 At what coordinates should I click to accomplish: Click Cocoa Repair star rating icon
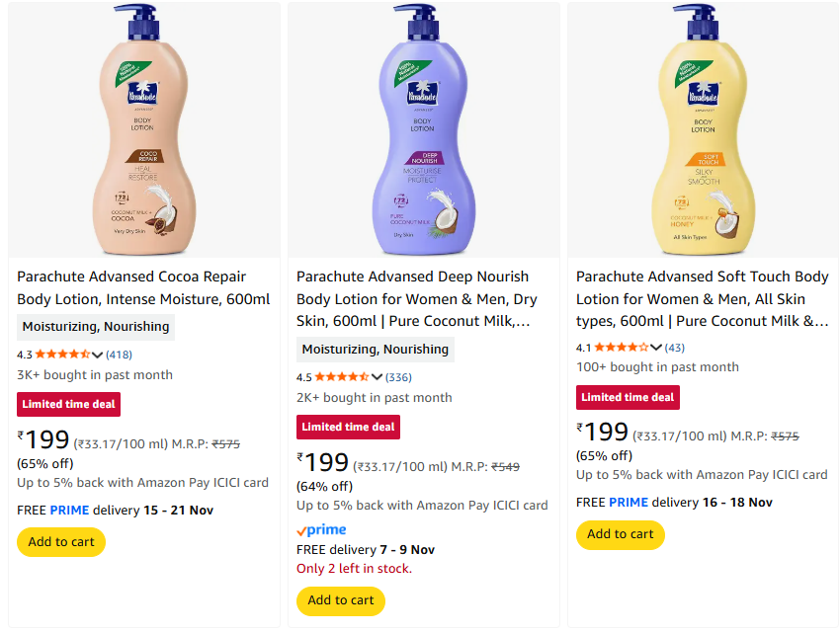tap(62, 354)
